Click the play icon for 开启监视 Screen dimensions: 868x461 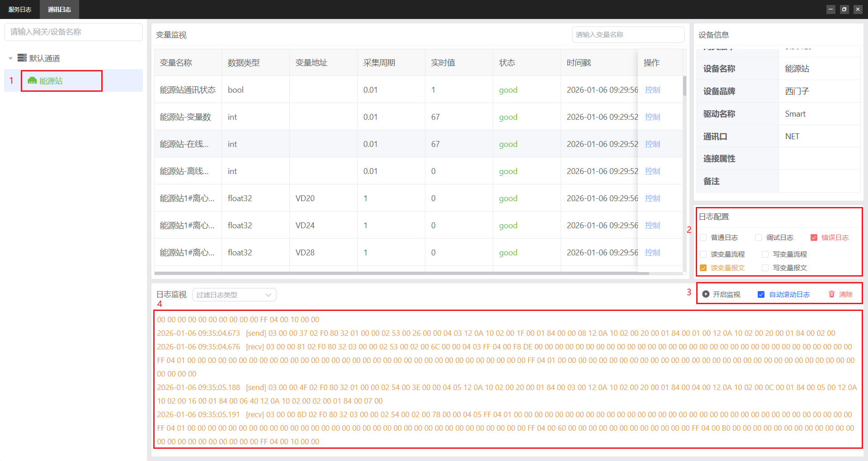pos(706,294)
